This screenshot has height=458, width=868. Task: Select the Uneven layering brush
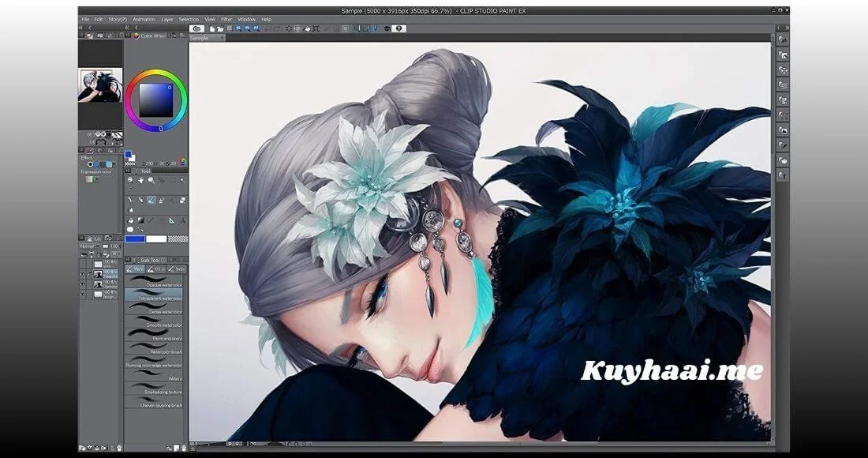click(x=153, y=402)
